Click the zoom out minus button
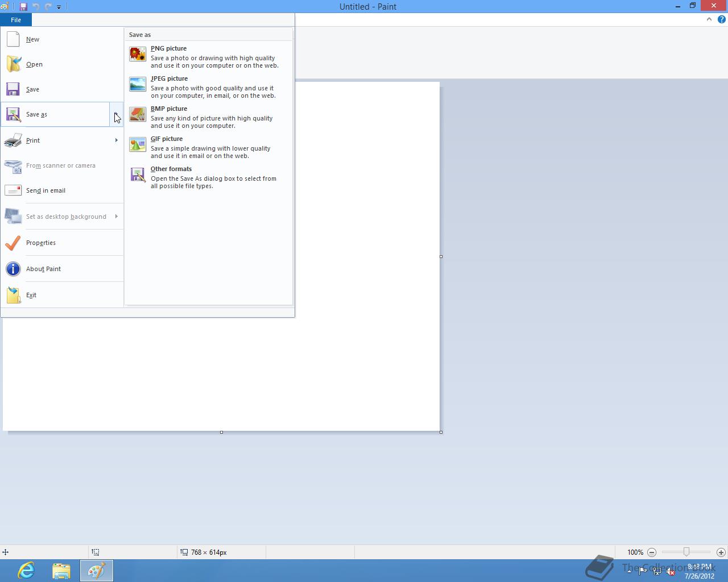 pos(652,552)
